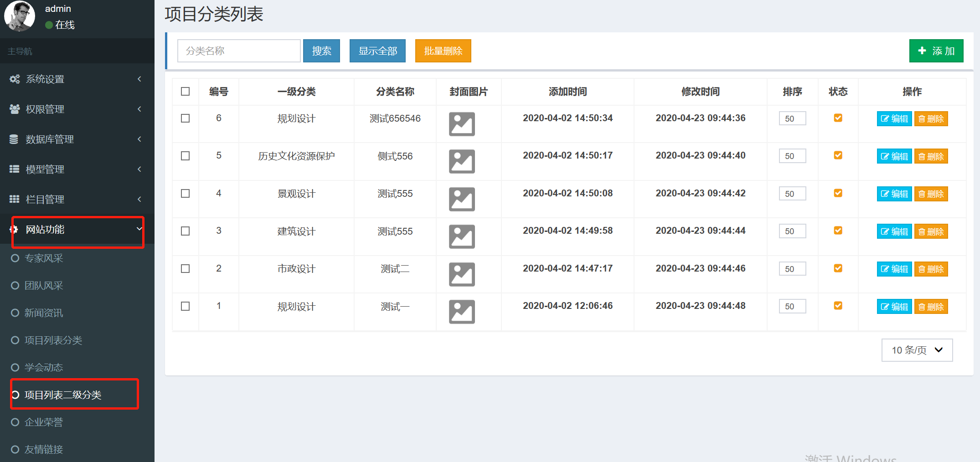Click the circle icon beside 友情链接
The height and width of the screenshot is (462, 980).
coord(15,450)
